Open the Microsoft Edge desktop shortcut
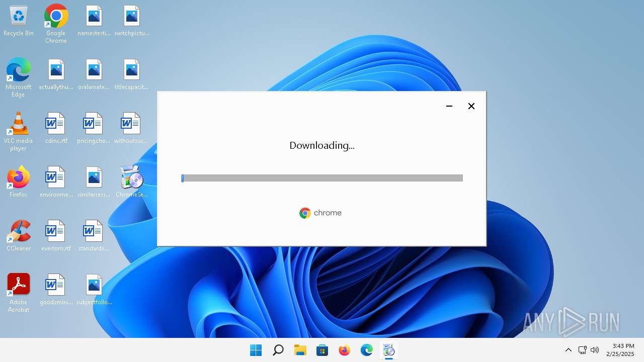 (x=19, y=77)
